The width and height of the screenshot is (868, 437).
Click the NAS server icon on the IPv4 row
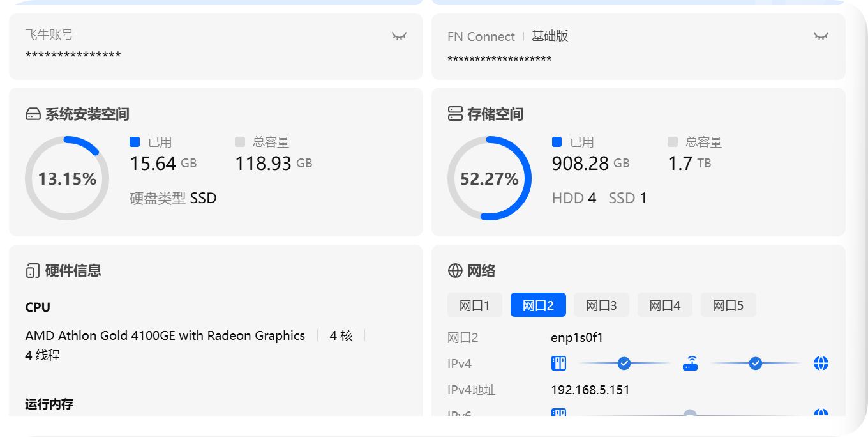tap(558, 363)
